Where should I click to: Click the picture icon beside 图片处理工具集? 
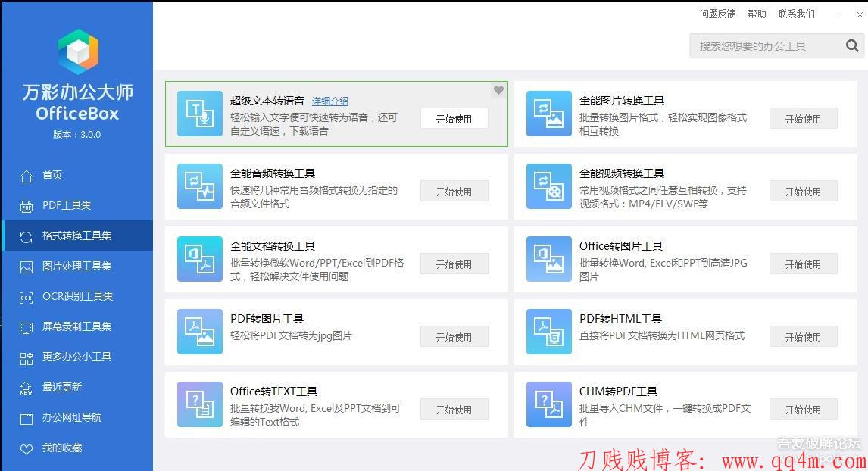click(26, 267)
